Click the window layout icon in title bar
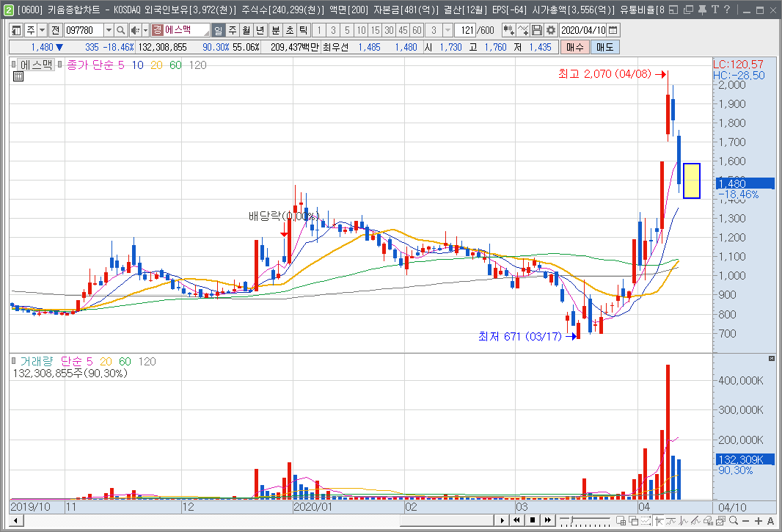 [673, 10]
